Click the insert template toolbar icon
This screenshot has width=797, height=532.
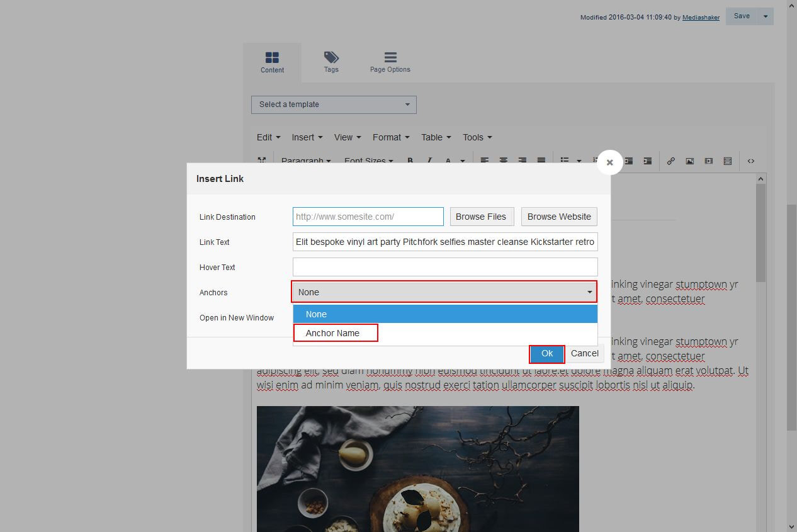point(728,161)
